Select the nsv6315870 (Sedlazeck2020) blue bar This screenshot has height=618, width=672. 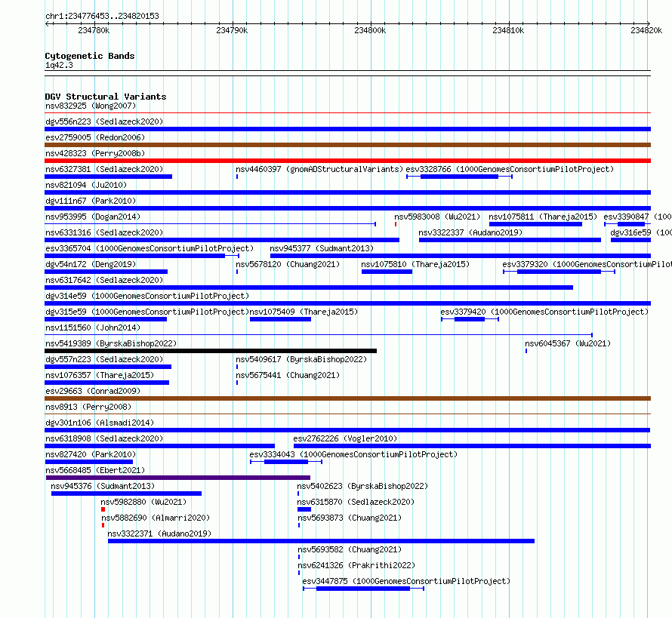pyautogui.click(x=304, y=509)
